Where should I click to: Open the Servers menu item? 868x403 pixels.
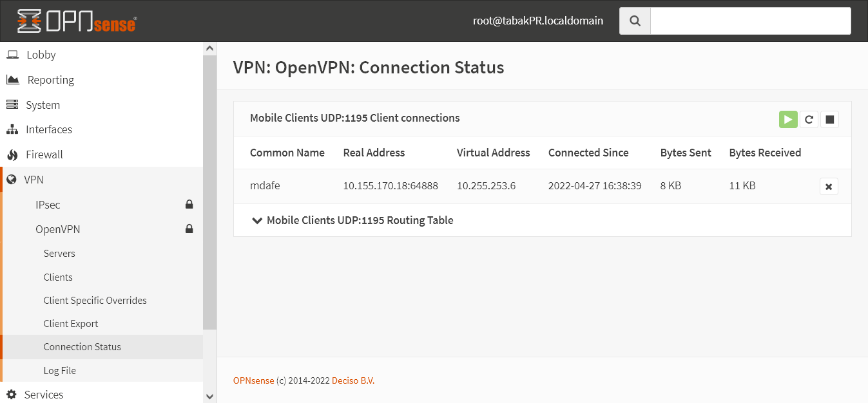point(59,253)
